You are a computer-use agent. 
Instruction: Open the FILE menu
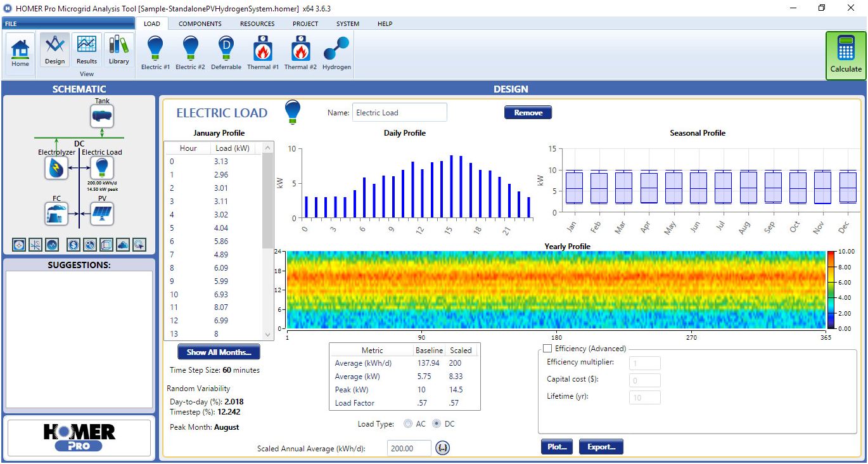coord(11,23)
